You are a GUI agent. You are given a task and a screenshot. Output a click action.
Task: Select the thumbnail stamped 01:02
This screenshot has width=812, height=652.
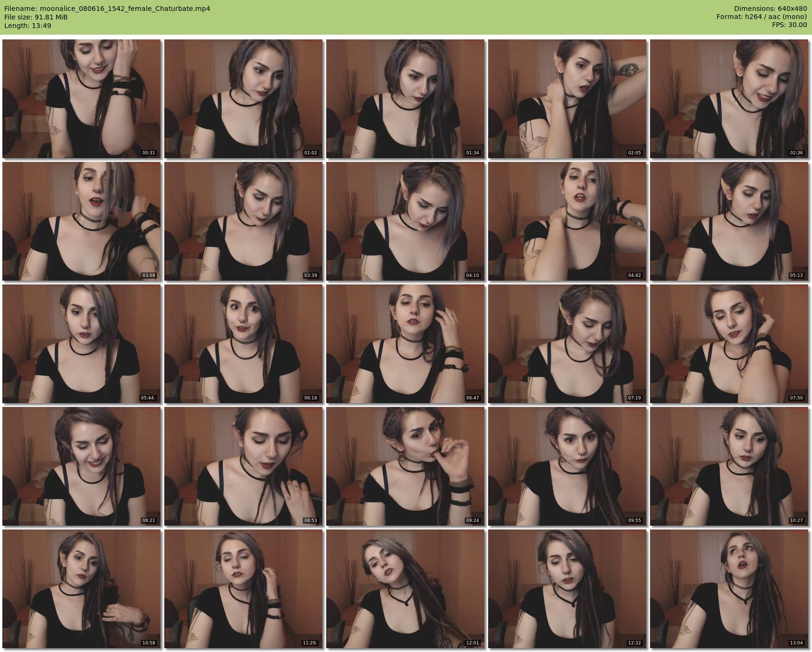pos(243,99)
